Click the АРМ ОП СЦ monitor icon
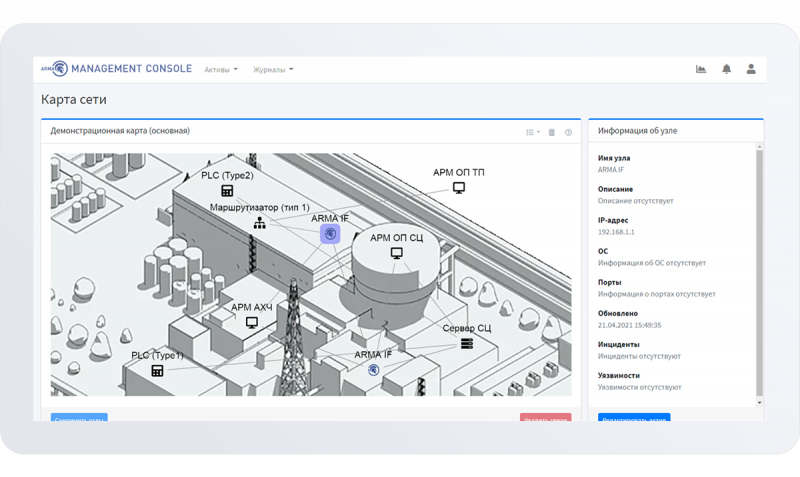Image resolution: width=800 pixels, height=477 pixels. (396, 254)
